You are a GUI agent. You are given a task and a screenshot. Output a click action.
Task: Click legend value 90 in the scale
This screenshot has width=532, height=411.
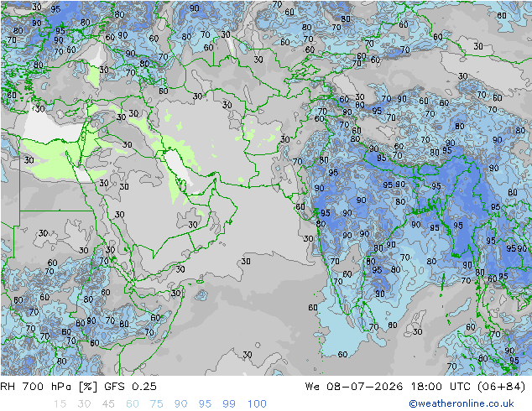click(180, 404)
